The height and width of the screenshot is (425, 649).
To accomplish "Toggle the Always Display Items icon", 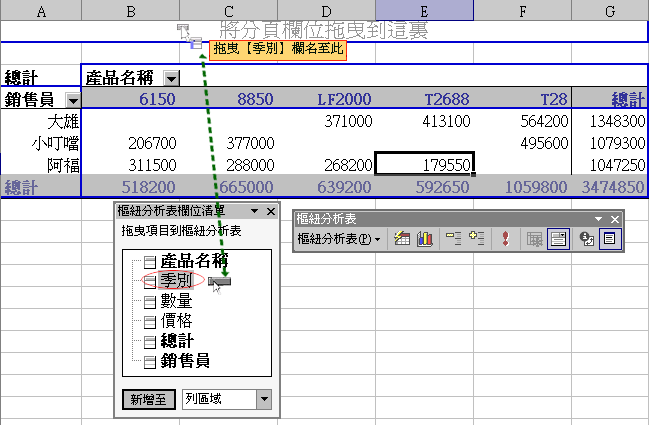I will [x=558, y=239].
